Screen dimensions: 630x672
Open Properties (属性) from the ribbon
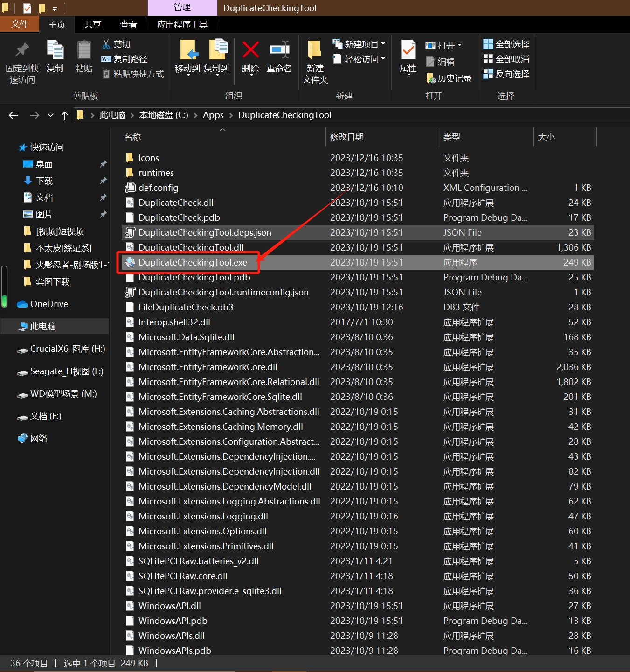click(x=408, y=57)
